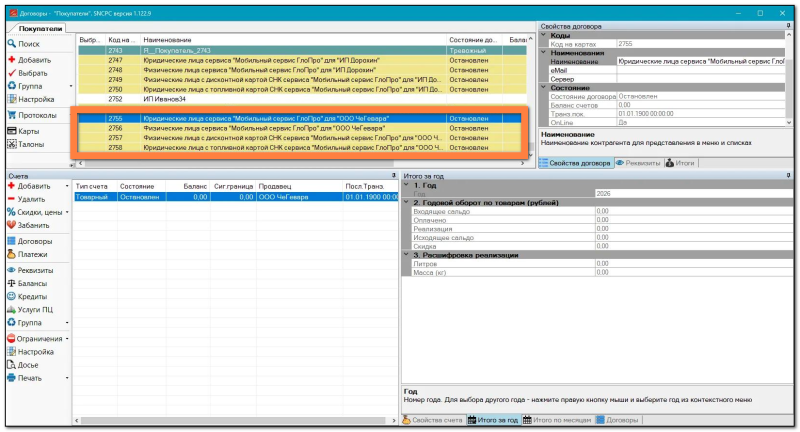800x432 pixels.
Task: Collapse the Наименования property group
Action: (x=543, y=53)
